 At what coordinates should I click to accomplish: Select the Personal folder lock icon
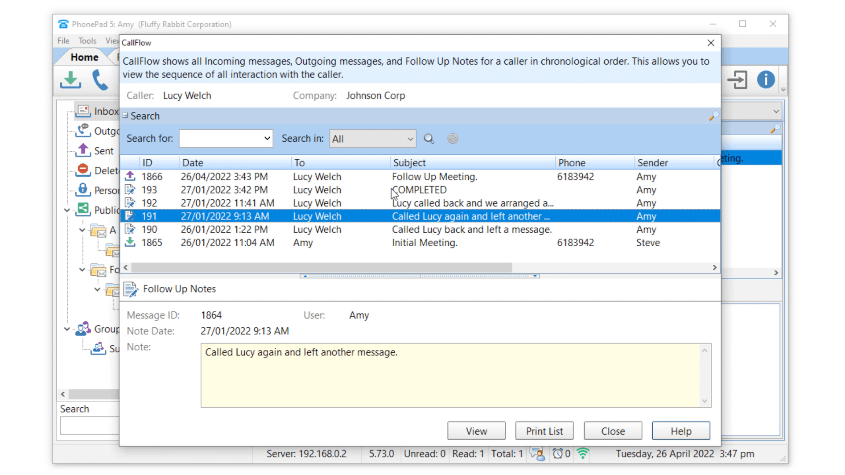tap(82, 190)
